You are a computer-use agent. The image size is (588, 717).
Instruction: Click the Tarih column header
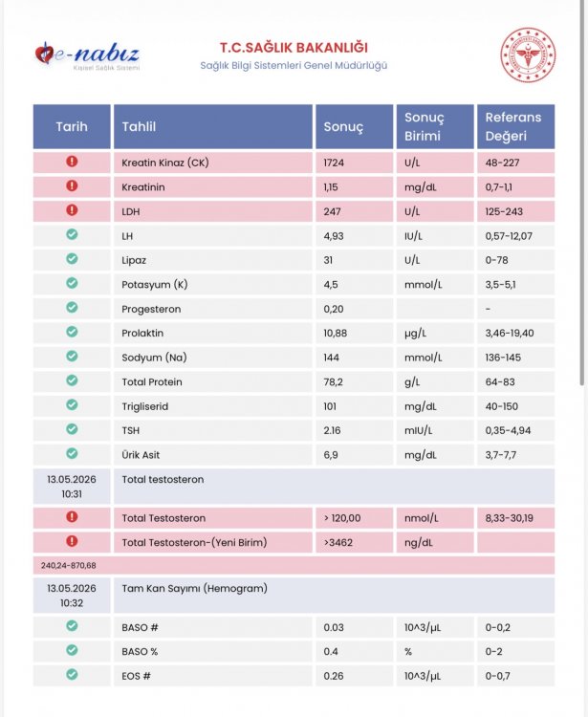(x=72, y=126)
